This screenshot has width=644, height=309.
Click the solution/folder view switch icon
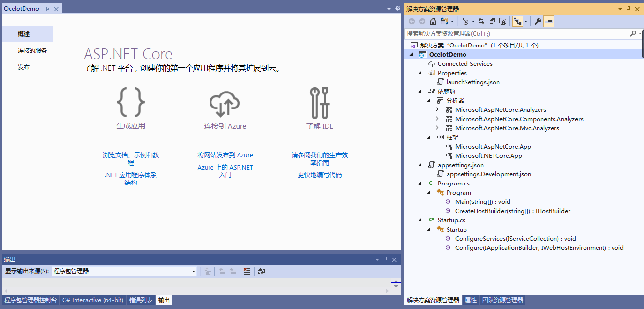(444, 21)
